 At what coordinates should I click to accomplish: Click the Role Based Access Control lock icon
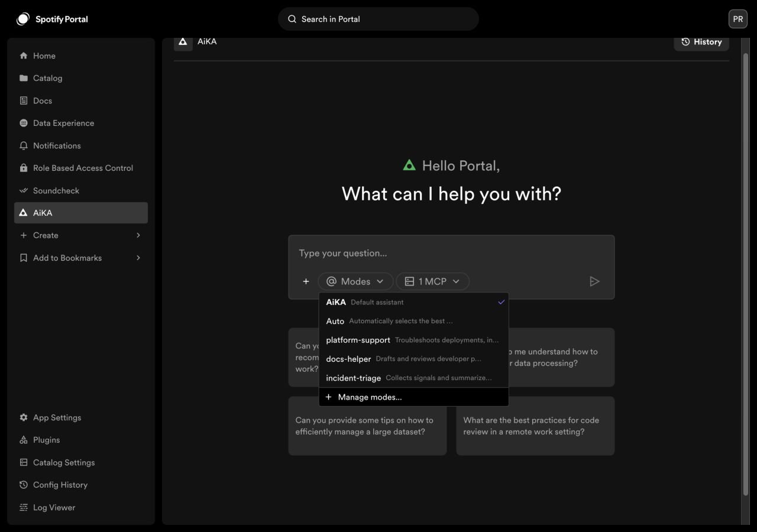[24, 168]
